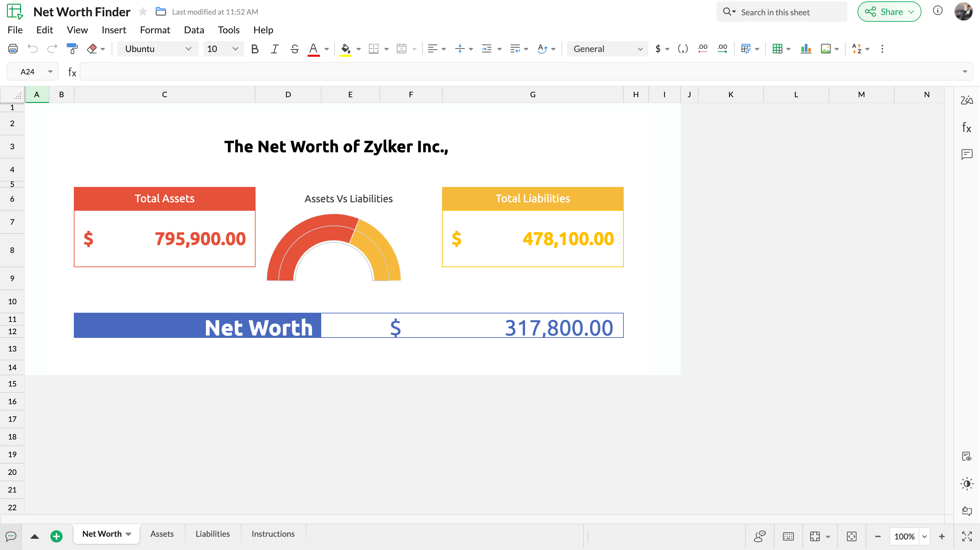
Task: Pick a font color from the red swatch
Action: (x=313, y=49)
